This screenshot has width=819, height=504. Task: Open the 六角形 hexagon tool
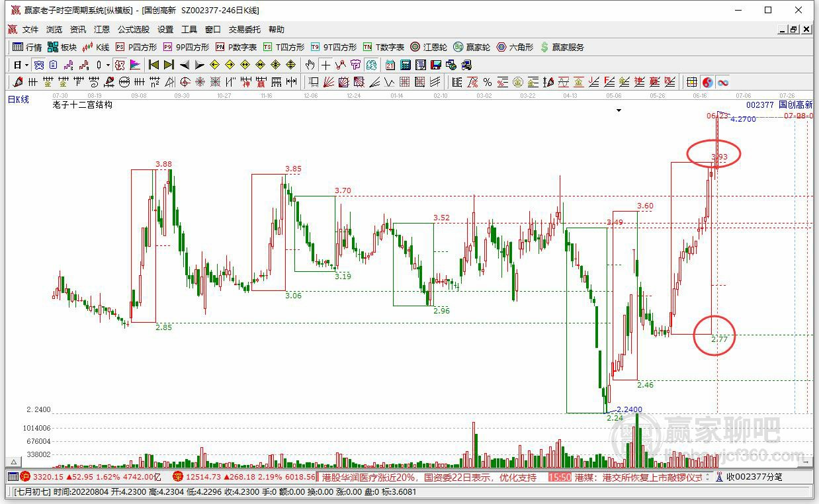point(515,47)
